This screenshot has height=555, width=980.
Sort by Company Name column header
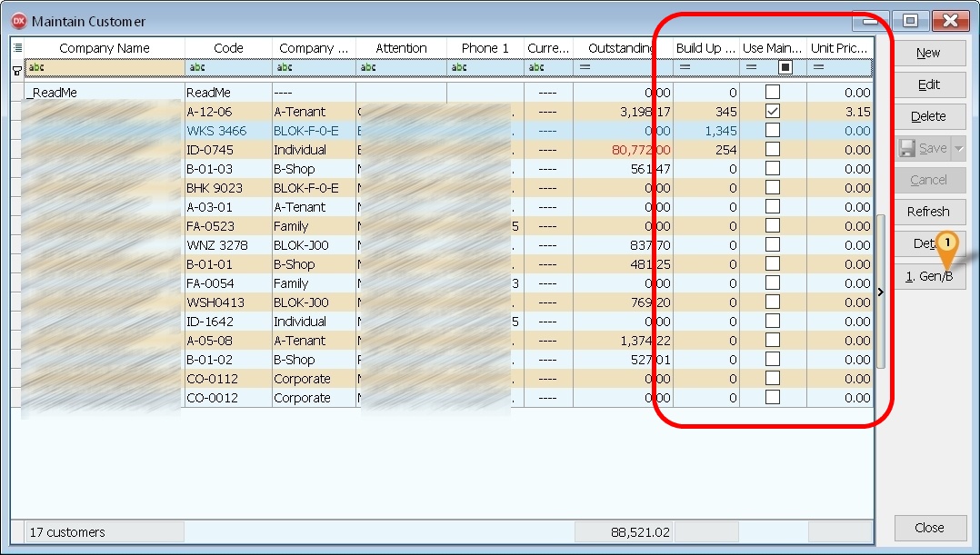(x=104, y=47)
